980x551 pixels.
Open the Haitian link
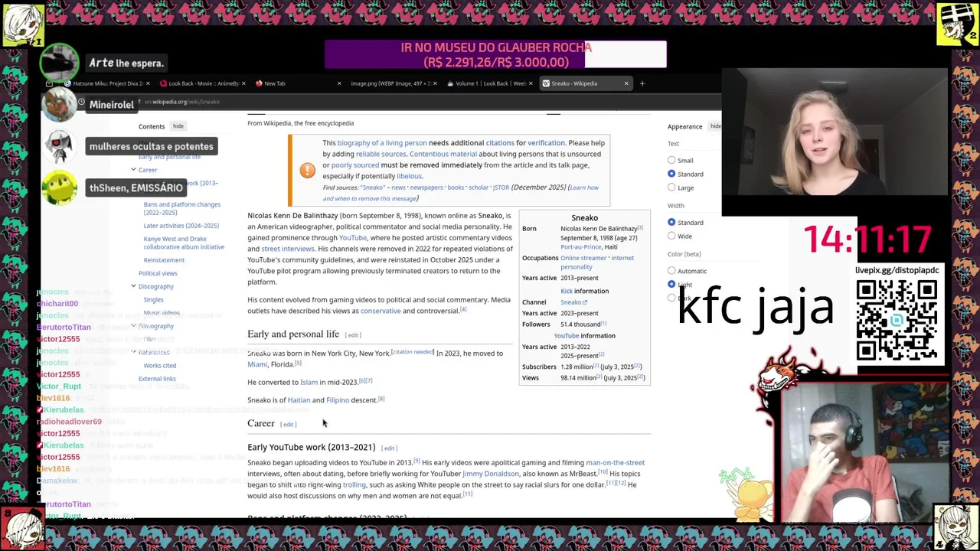(x=299, y=400)
